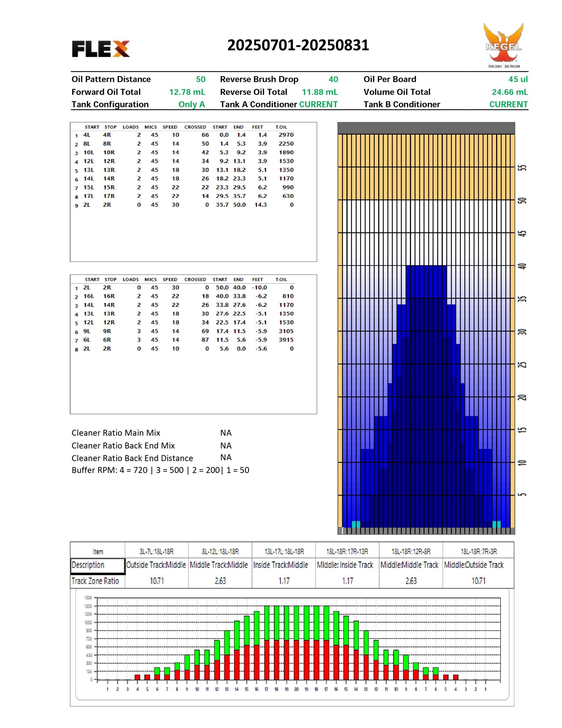562x728 pixels.
Task: Click the 9R stop cell in reverse table
Action: pyautogui.click(x=107, y=331)
